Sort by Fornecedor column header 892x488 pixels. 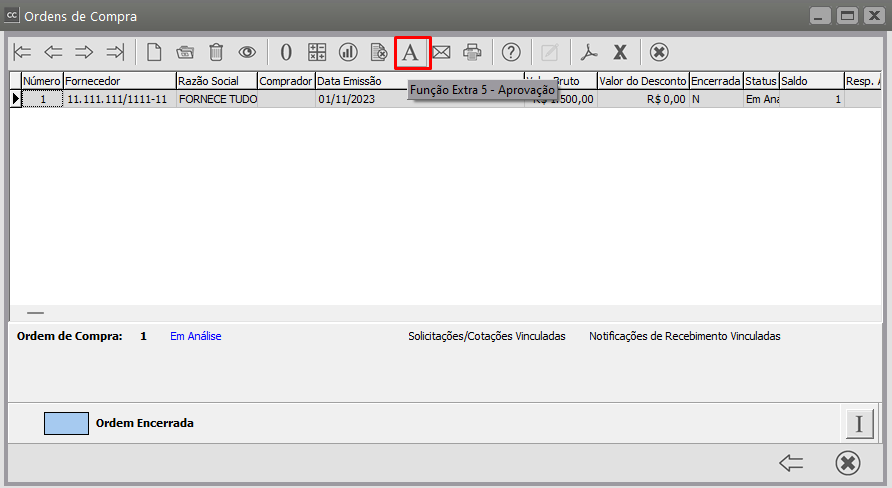[118, 80]
